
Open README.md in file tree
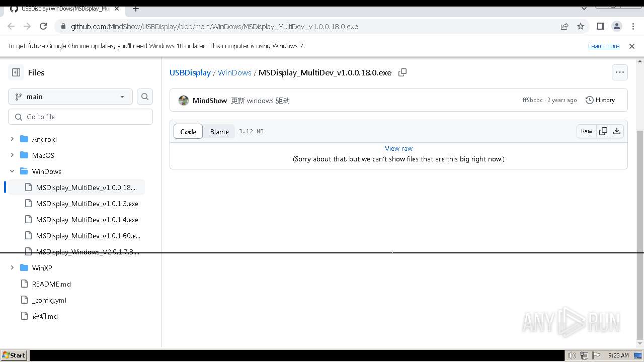point(51,284)
